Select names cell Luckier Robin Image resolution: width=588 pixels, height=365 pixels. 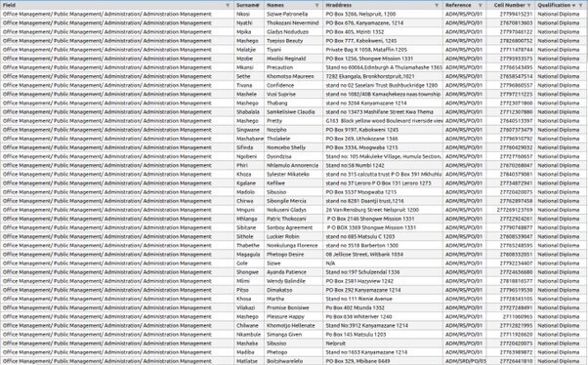point(294,236)
